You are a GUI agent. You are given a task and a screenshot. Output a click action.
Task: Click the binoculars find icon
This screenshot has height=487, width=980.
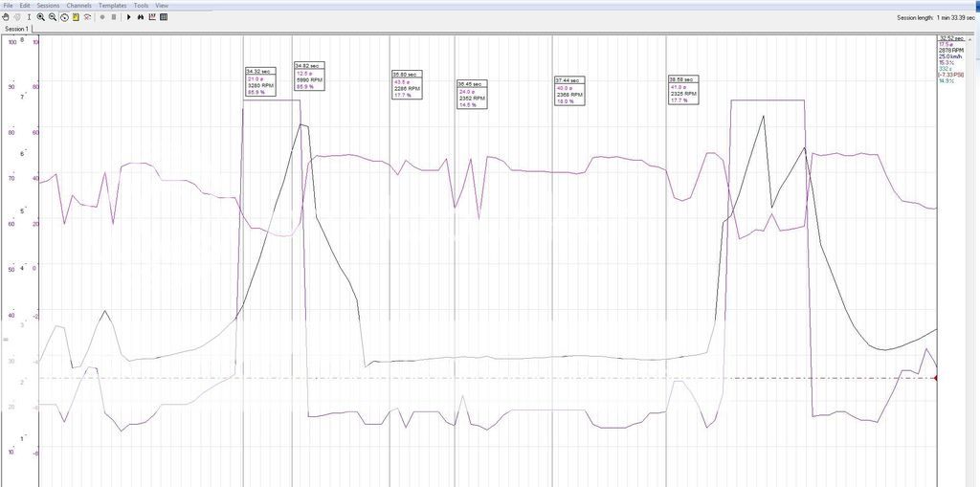pos(141,17)
